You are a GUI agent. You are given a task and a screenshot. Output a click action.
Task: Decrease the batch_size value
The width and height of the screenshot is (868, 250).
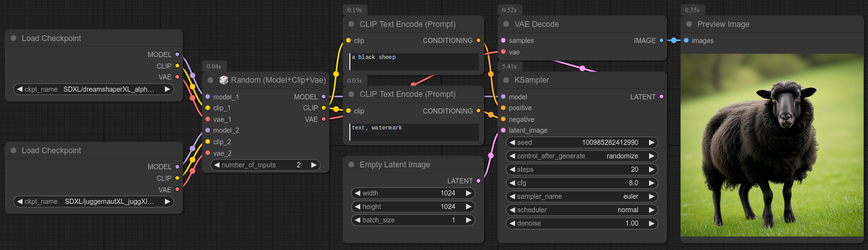coord(357,220)
